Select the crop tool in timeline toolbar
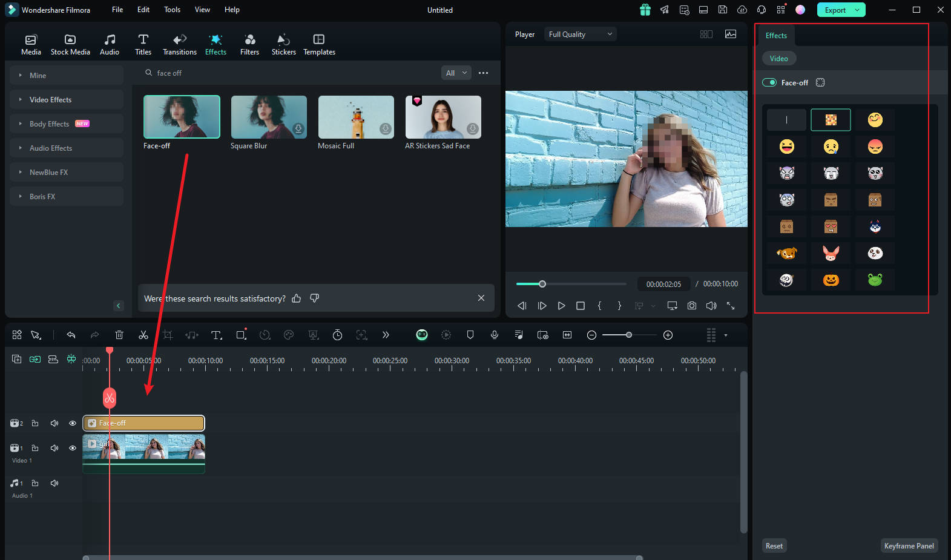Viewport: 951px width, 560px height. pyautogui.click(x=168, y=335)
